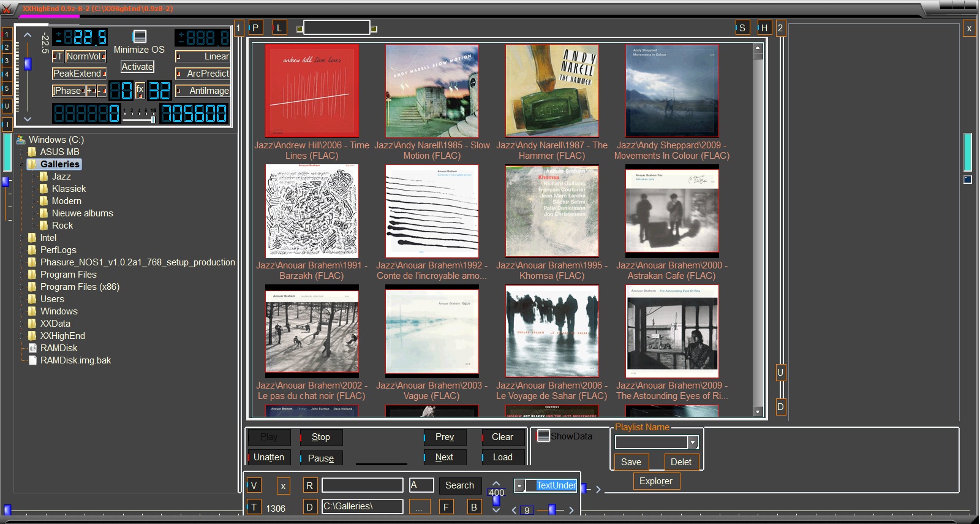Click the gallery scrollbar down arrow
980x524 pixels.
click(758, 412)
